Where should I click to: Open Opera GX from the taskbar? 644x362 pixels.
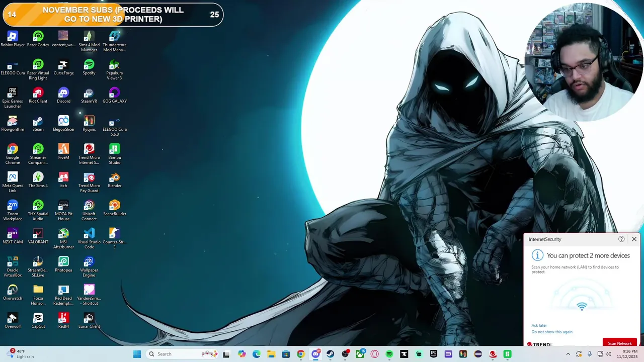click(x=375, y=354)
